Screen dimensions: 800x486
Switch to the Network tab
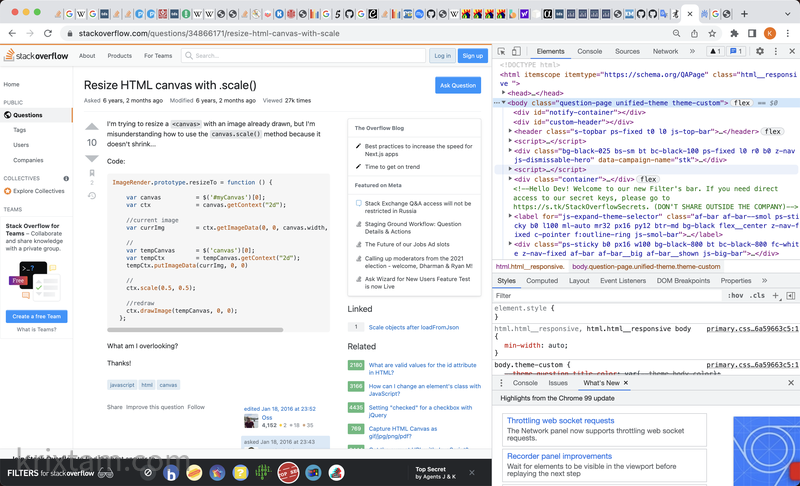tap(665, 51)
